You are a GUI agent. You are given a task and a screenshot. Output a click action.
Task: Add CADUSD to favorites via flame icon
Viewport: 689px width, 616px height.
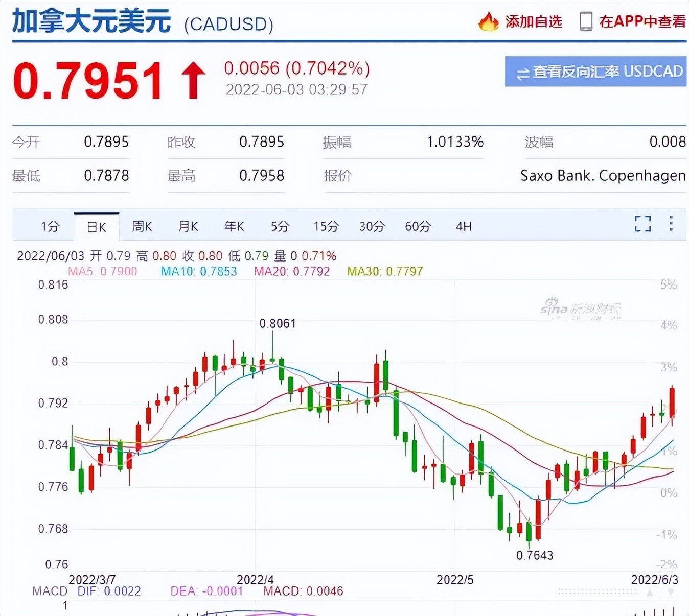point(489,22)
